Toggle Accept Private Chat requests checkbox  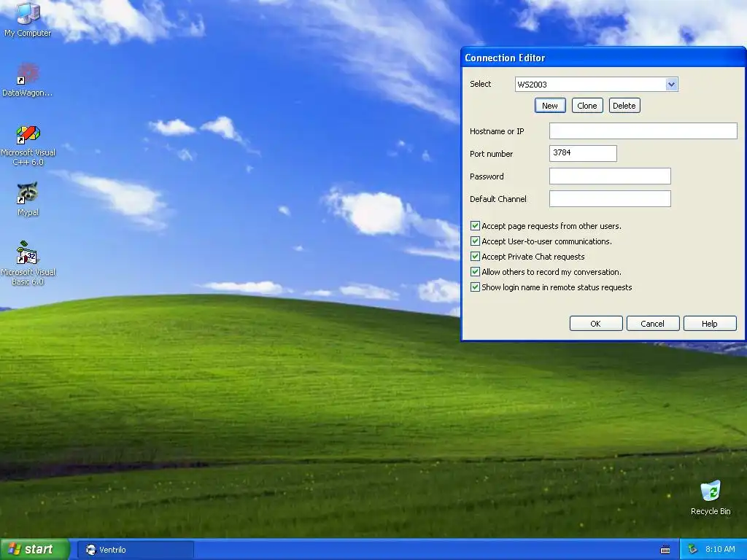[475, 256]
